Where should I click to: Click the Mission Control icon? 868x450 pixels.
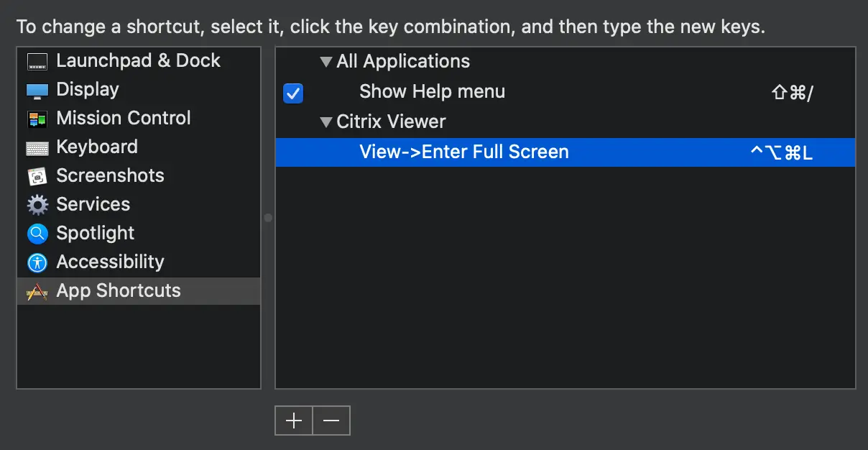click(x=37, y=118)
